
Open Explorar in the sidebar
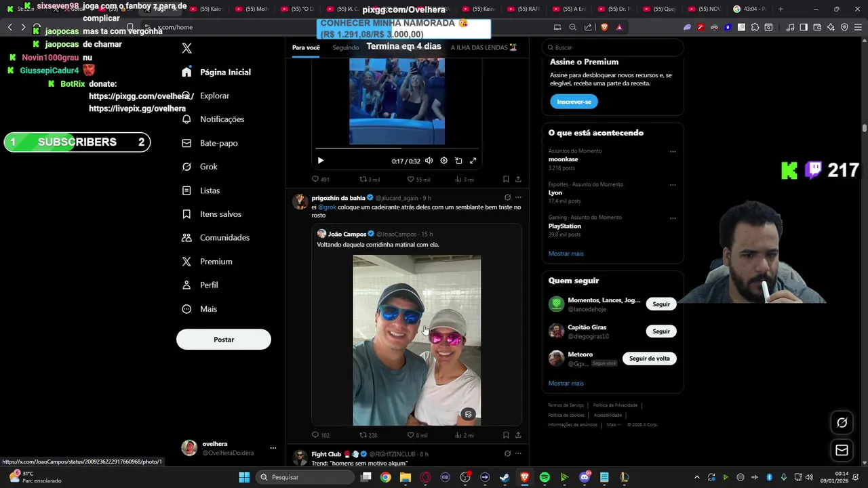tap(206, 96)
